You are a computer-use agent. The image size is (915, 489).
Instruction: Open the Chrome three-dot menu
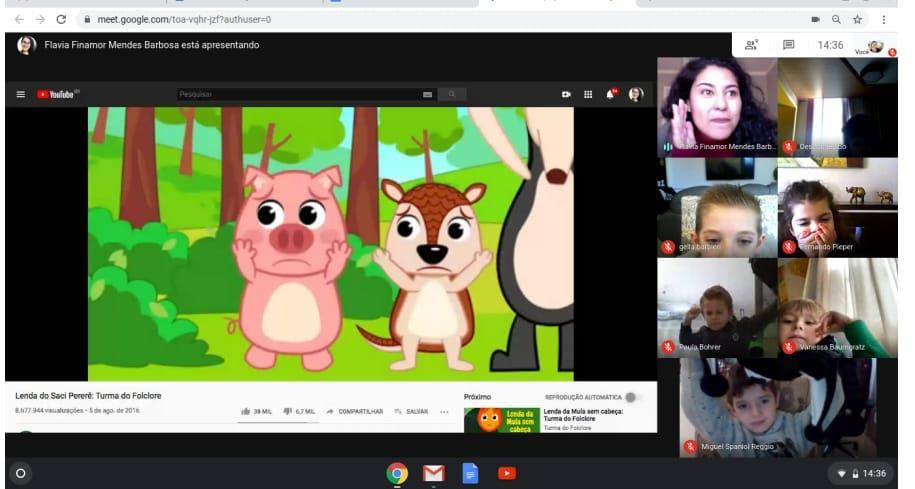click(x=884, y=19)
